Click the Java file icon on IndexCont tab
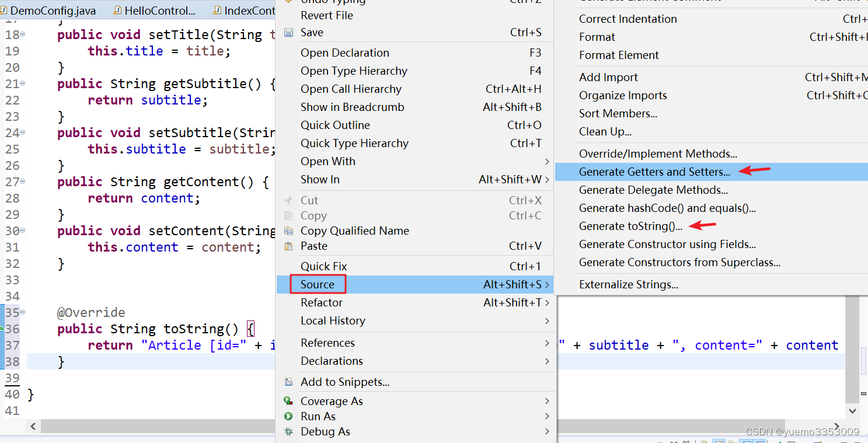Screen dimensions: 868x443 pyautogui.click(x=218, y=11)
